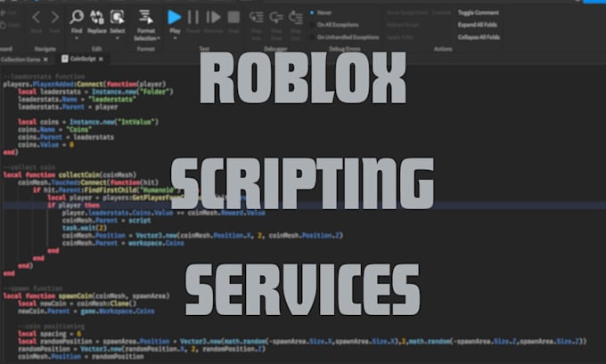This screenshot has height=364, width=606.
Task: Click the Step Into debugger icon
Action: [257, 18]
